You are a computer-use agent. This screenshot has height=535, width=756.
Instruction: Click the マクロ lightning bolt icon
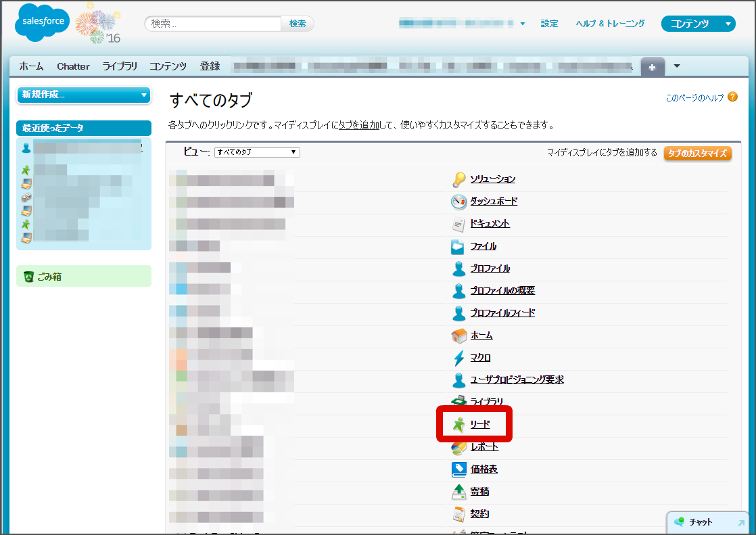(x=459, y=357)
